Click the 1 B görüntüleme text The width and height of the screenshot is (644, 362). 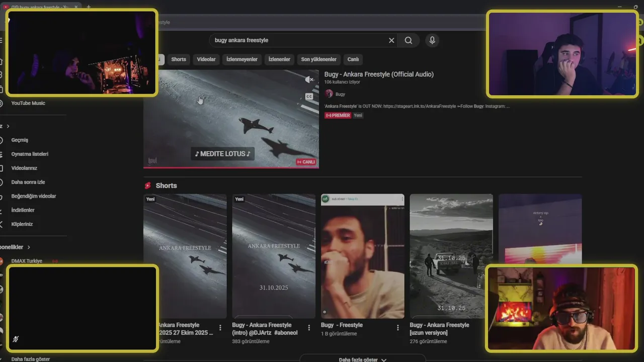(339, 334)
